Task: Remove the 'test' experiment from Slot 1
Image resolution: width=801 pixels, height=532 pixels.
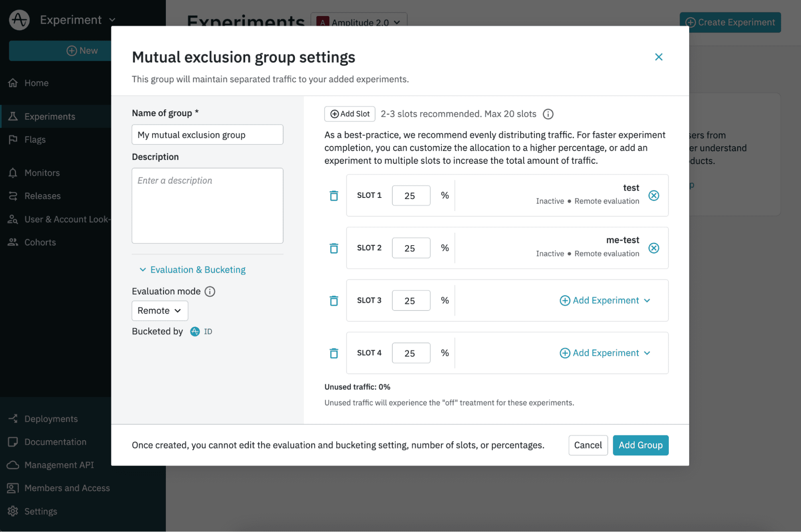Action: pyautogui.click(x=654, y=195)
